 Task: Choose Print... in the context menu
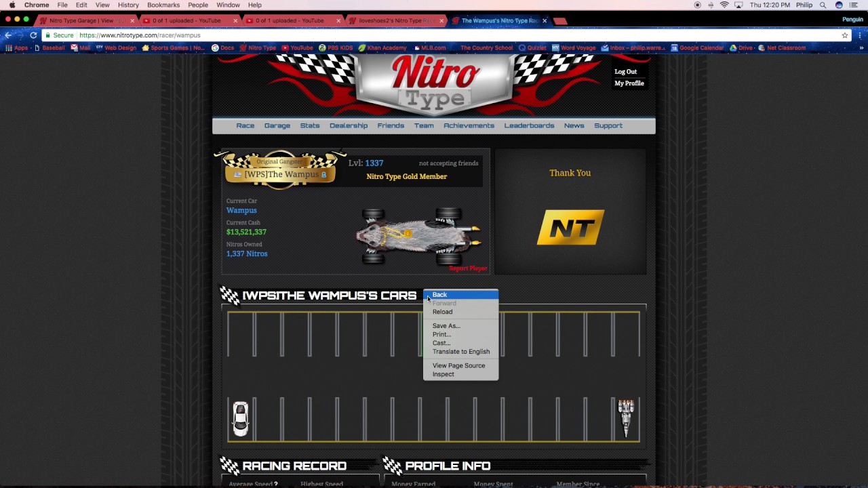coord(461,334)
